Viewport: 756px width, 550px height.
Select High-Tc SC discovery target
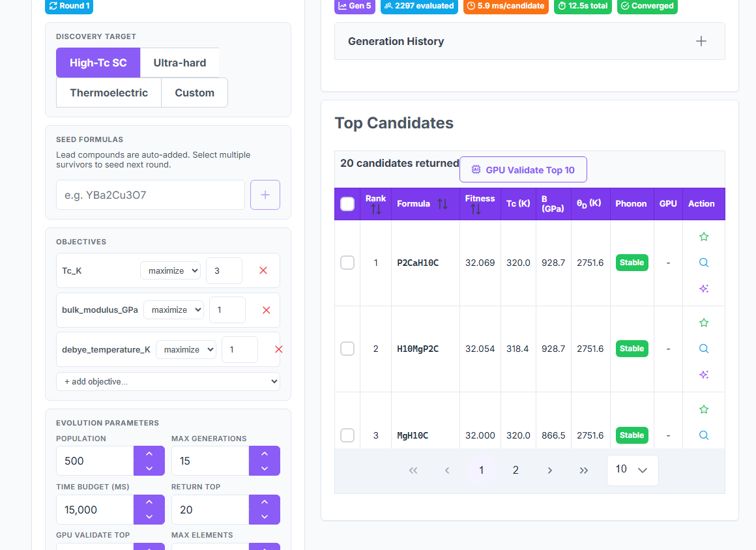pyautogui.click(x=98, y=63)
